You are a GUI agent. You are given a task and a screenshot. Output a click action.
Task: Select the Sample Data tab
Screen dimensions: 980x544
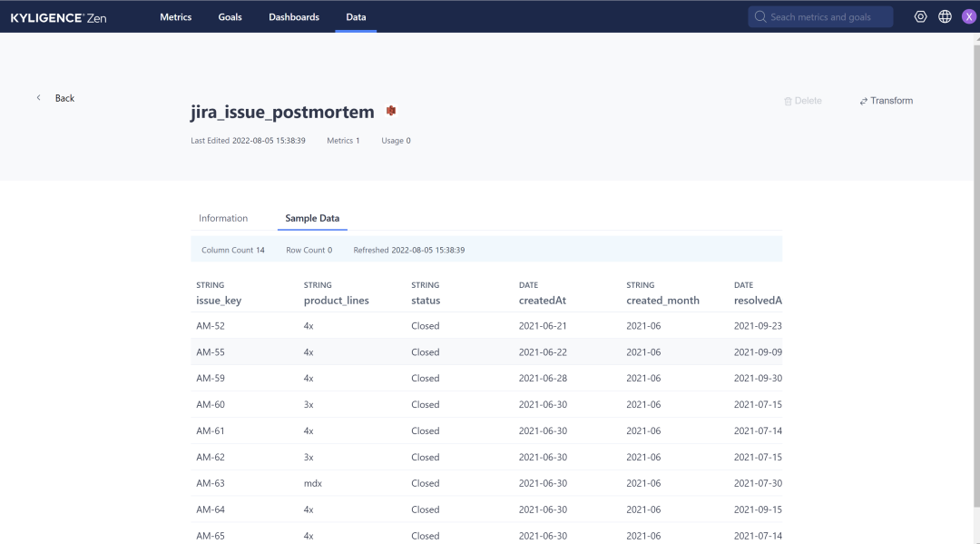(312, 218)
